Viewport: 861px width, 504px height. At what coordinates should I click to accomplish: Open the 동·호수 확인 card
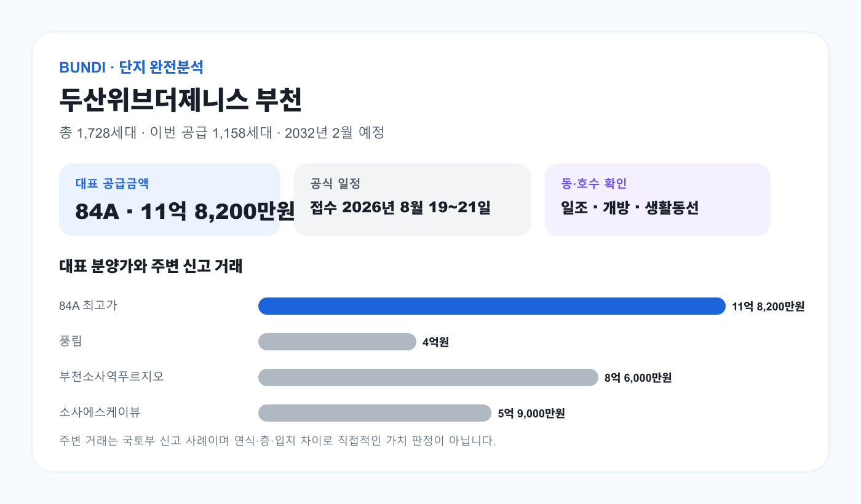click(657, 200)
